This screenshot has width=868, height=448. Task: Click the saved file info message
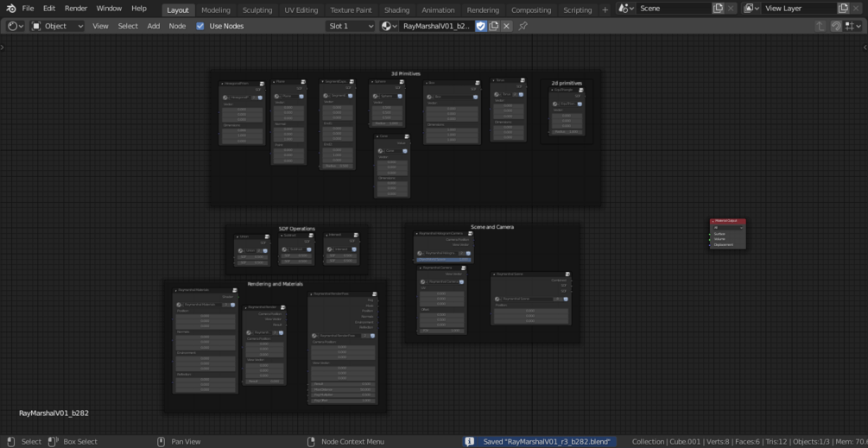[x=540, y=441]
